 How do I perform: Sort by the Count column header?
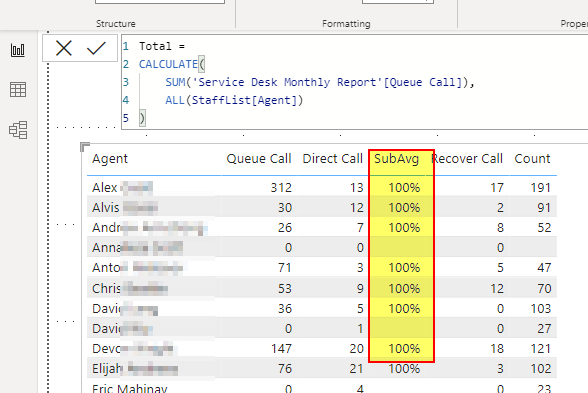coord(532,159)
